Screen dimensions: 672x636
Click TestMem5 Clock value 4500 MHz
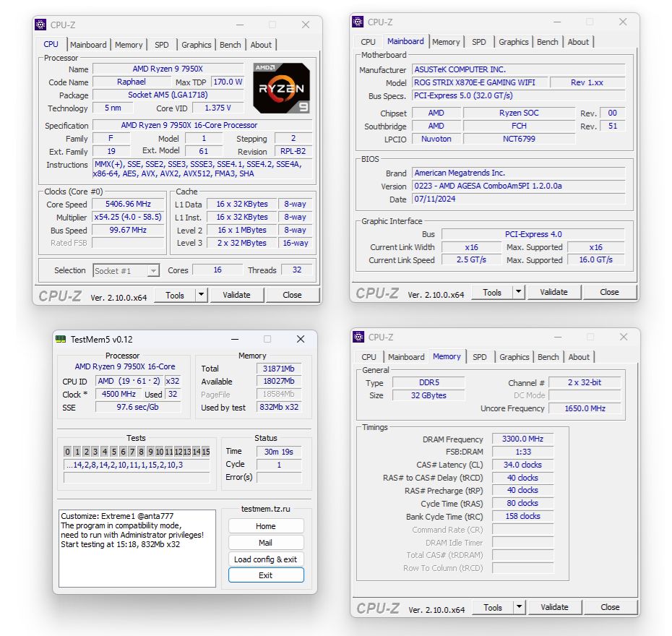tap(119, 394)
